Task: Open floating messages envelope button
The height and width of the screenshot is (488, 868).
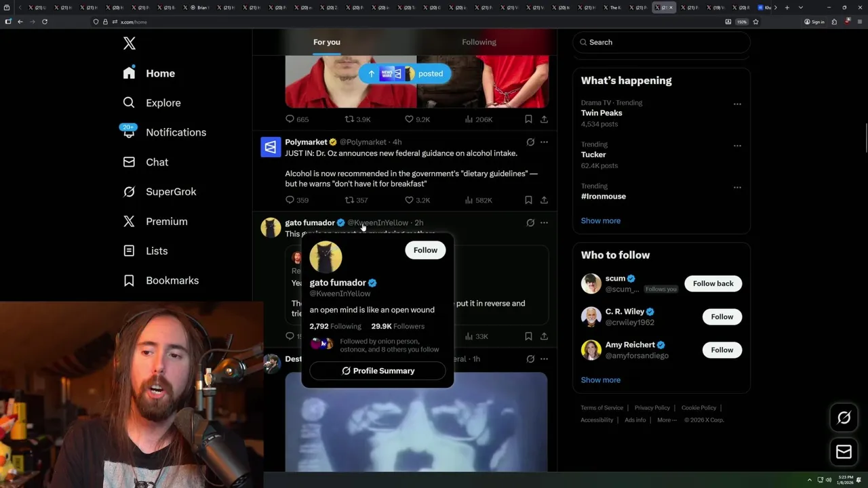Action: pos(844,452)
